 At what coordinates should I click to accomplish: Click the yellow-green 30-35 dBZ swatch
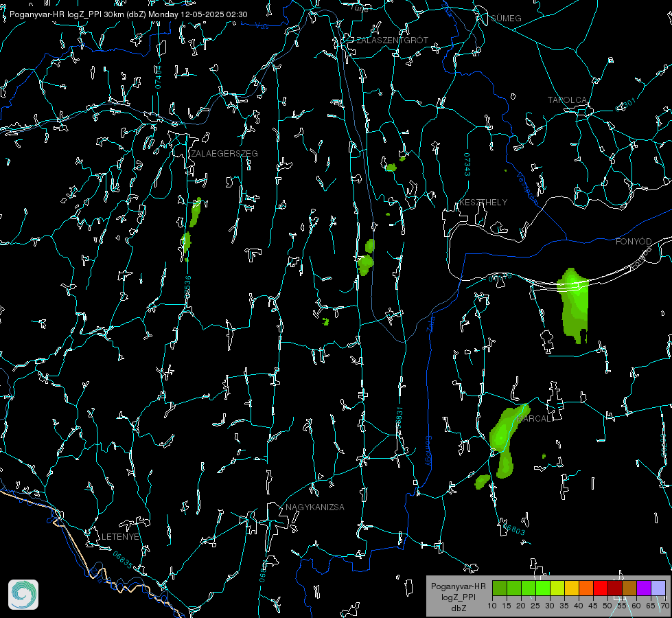(557, 588)
